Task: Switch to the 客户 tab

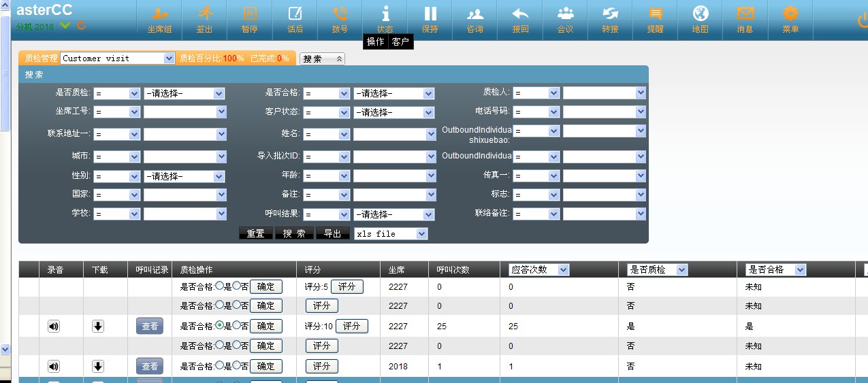Action: [400, 42]
